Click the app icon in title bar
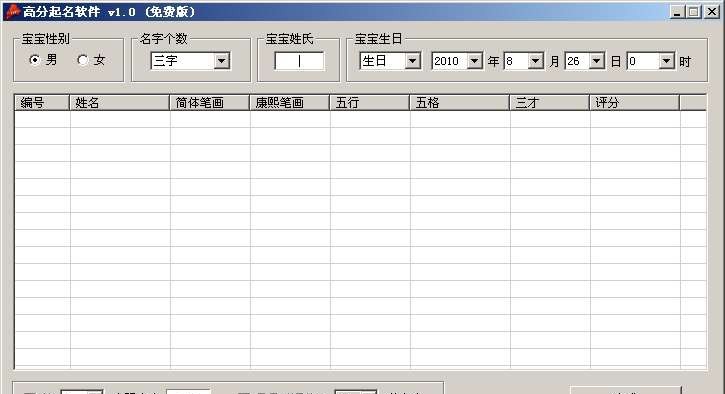This screenshot has height=394, width=725. [12, 12]
